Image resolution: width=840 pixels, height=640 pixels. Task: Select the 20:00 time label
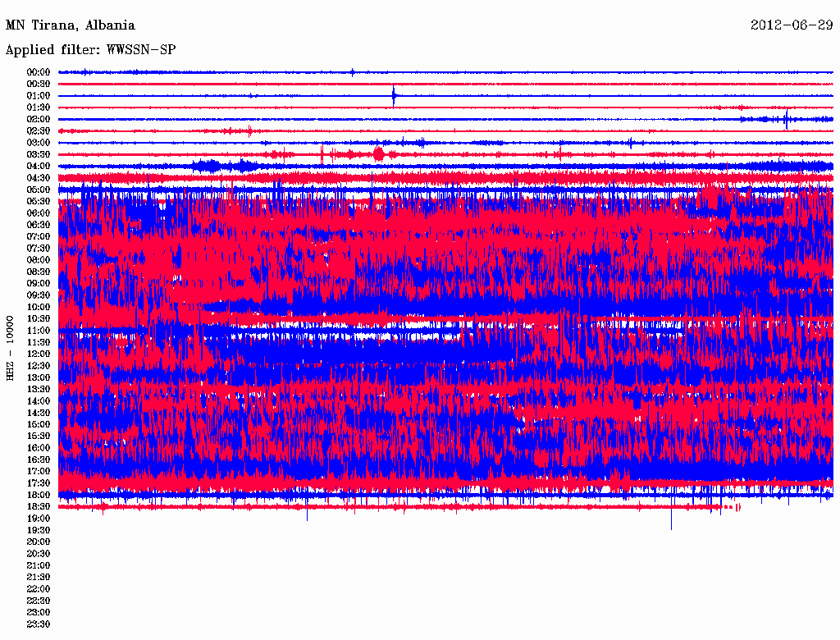pyautogui.click(x=39, y=542)
